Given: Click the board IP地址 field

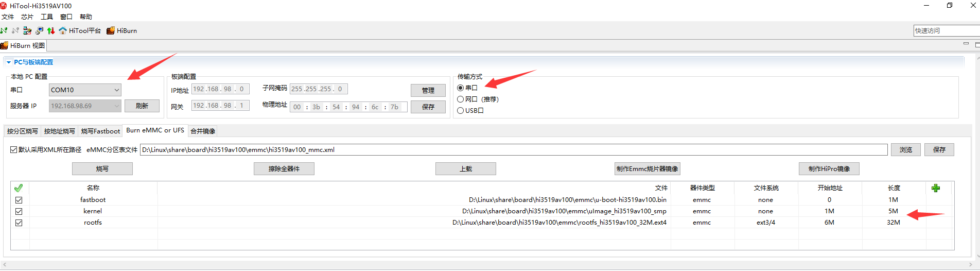Looking at the screenshot, I should click(220, 89).
